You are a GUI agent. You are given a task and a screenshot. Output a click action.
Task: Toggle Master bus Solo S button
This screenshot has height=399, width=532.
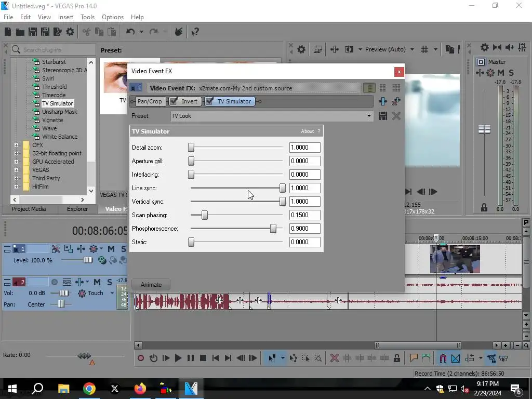point(511,73)
